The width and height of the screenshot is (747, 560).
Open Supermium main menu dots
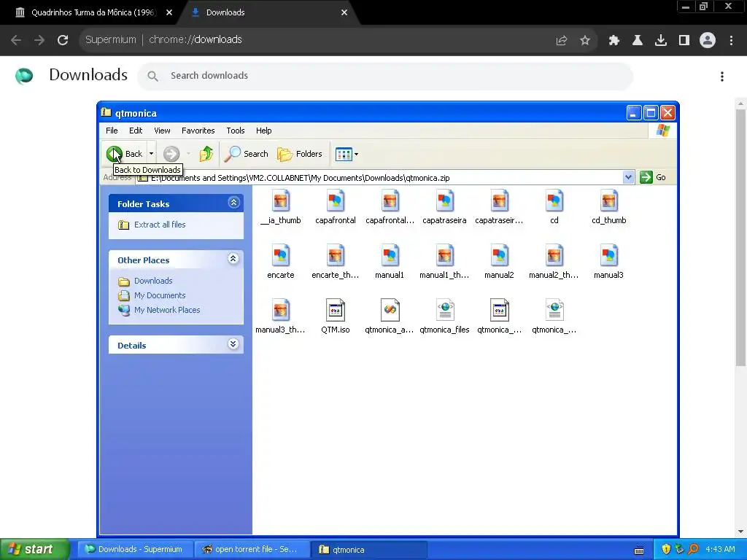[731, 41]
